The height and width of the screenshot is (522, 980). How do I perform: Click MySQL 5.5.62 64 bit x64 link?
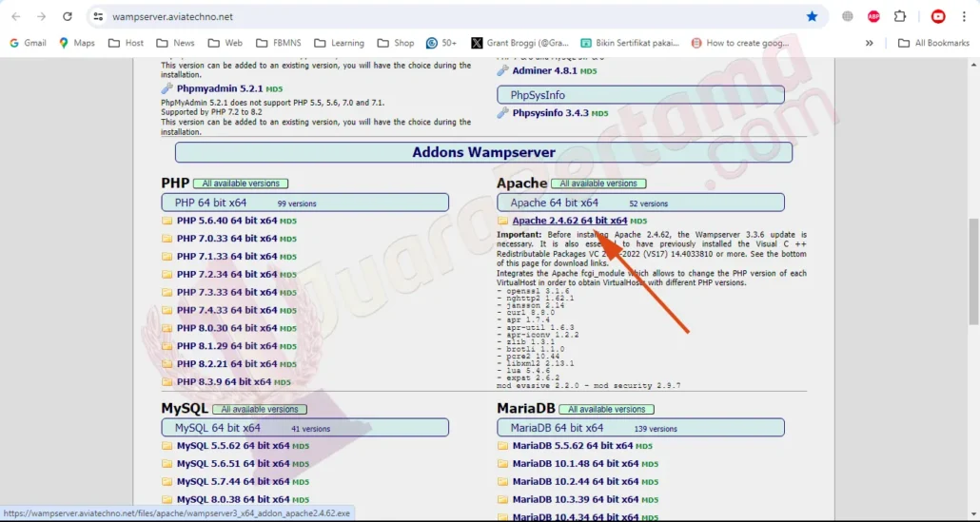(x=233, y=446)
